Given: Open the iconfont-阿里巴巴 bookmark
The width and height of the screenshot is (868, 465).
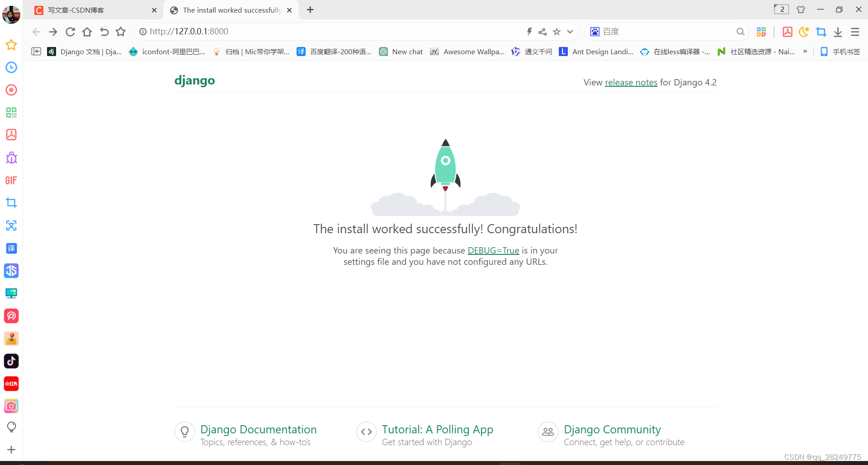Looking at the screenshot, I should (x=167, y=52).
